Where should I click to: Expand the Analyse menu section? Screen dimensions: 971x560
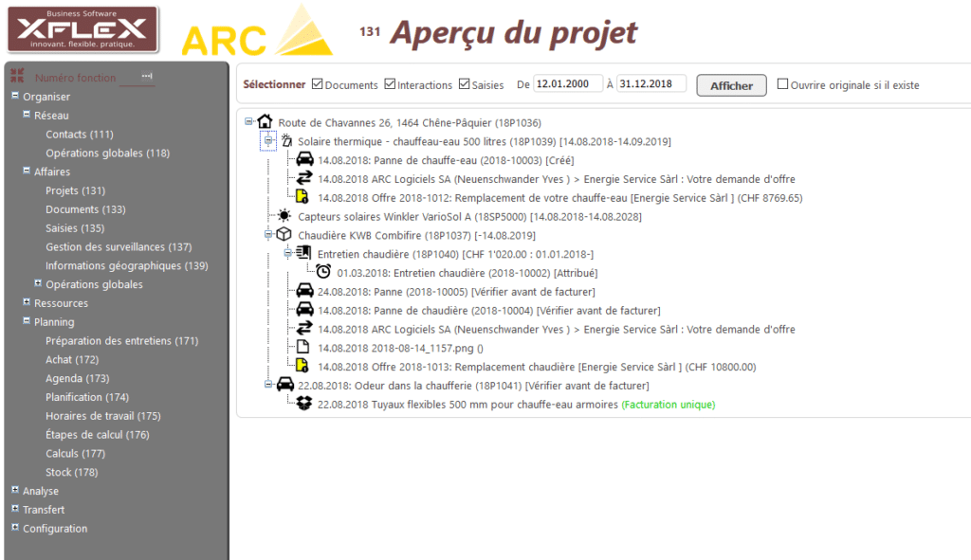pos(15,490)
